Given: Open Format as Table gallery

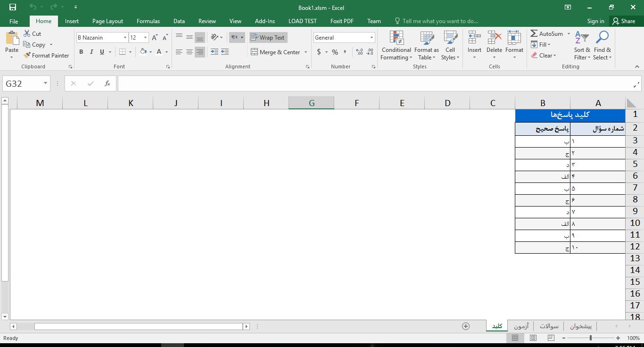Looking at the screenshot, I should 427,46.
